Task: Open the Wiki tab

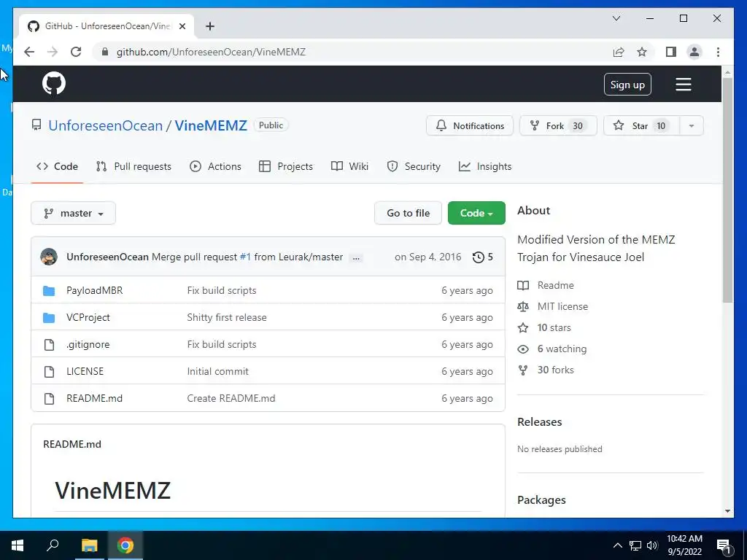Action: tap(349, 166)
